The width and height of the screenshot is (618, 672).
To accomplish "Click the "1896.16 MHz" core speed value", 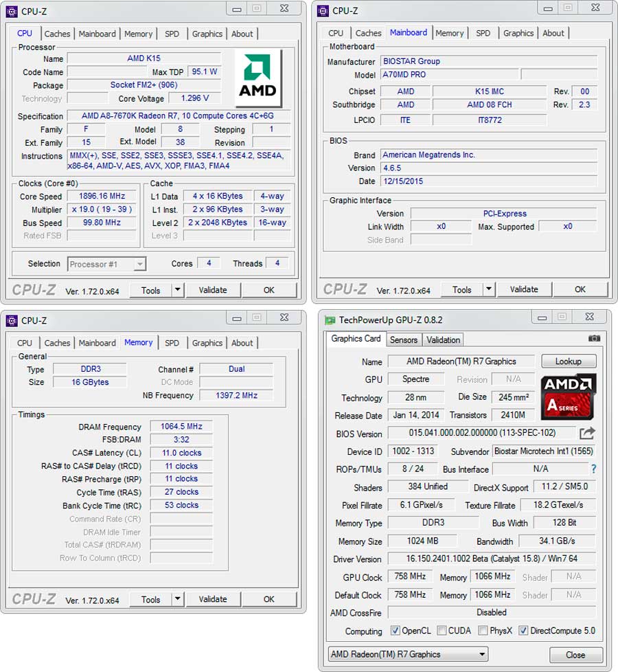I will coord(102,197).
